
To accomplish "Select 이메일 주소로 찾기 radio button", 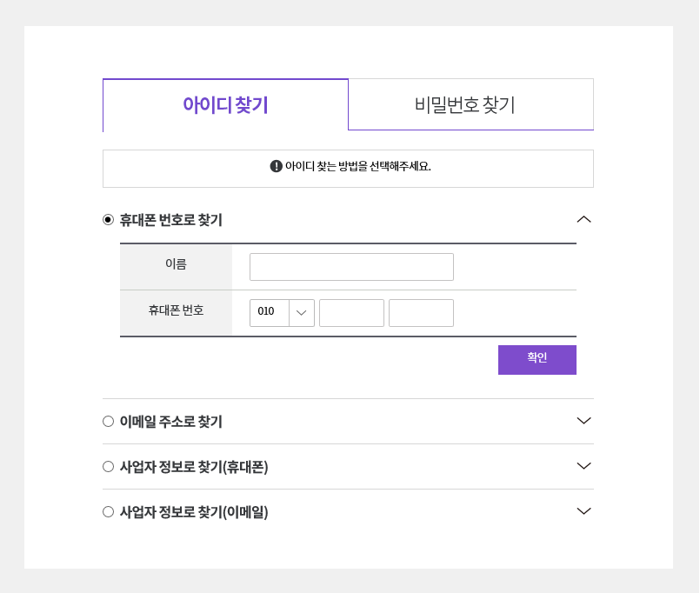I will pyautogui.click(x=108, y=422).
